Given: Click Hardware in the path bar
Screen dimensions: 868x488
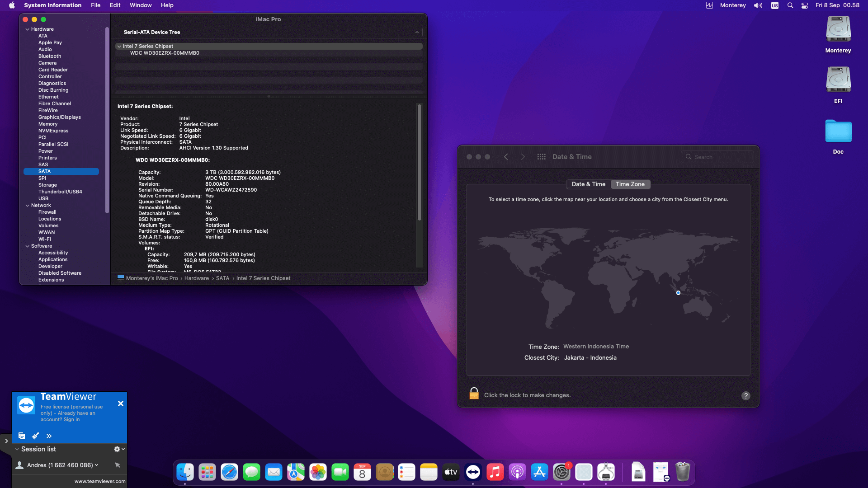Looking at the screenshot, I should tap(197, 278).
